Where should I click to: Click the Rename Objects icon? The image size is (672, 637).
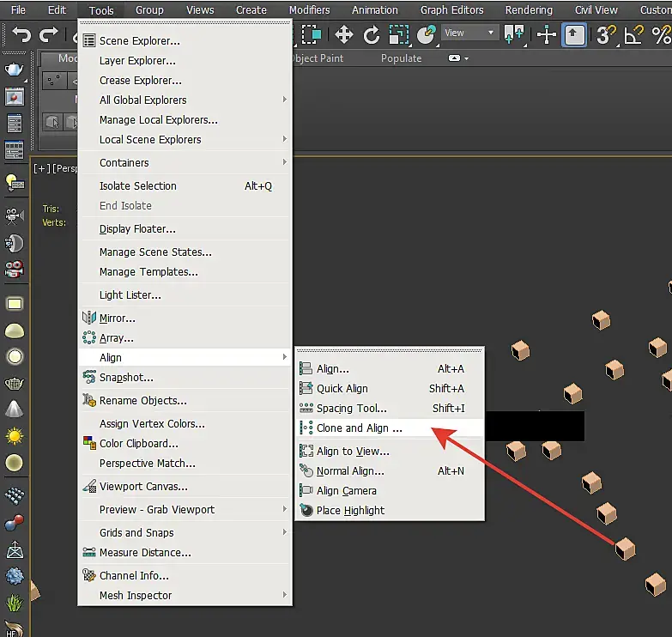click(x=89, y=400)
